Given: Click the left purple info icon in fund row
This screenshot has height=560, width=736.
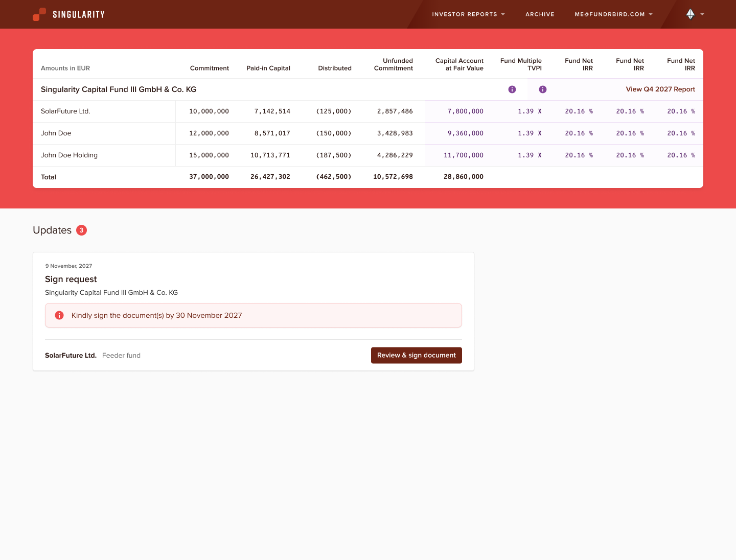Looking at the screenshot, I should [512, 89].
